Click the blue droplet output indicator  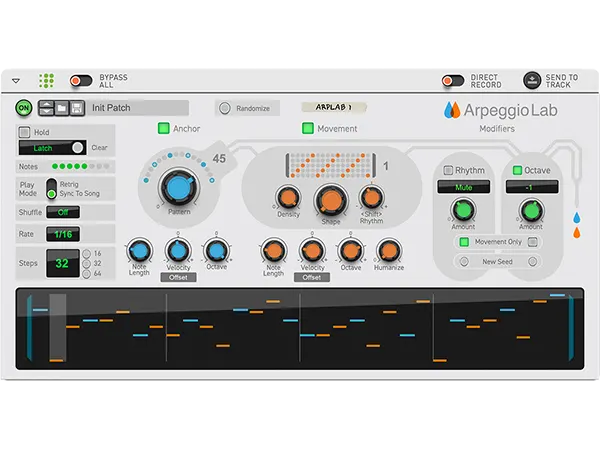point(577,218)
